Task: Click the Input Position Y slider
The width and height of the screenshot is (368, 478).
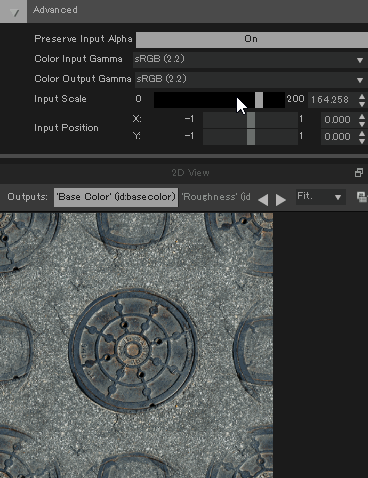Action: point(250,137)
